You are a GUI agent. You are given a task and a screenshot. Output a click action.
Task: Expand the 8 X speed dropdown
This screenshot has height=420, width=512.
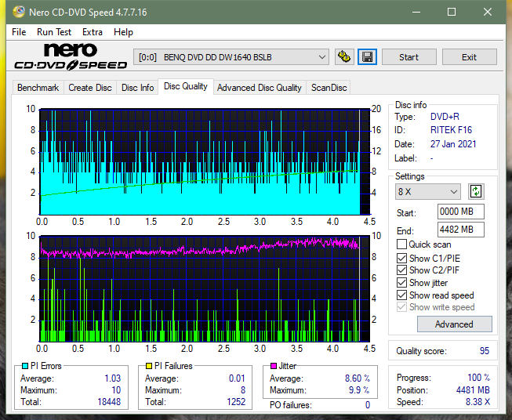[428, 191]
